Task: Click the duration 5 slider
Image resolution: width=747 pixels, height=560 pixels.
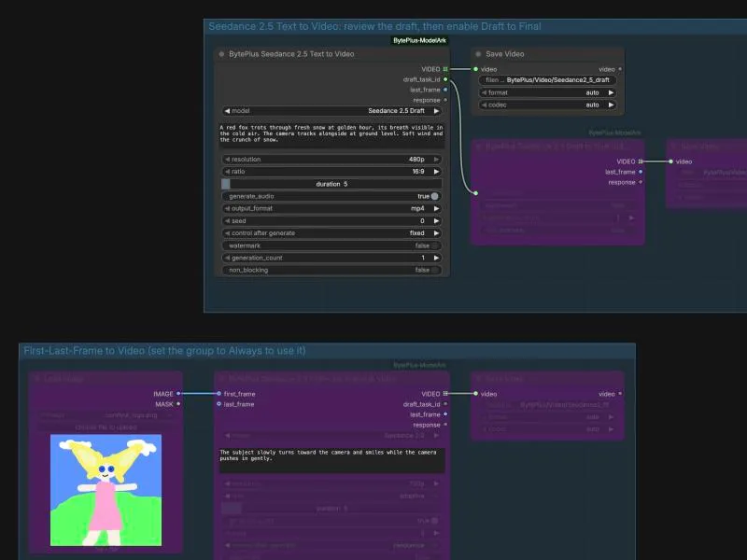Action: pyautogui.click(x=331, y=184)
